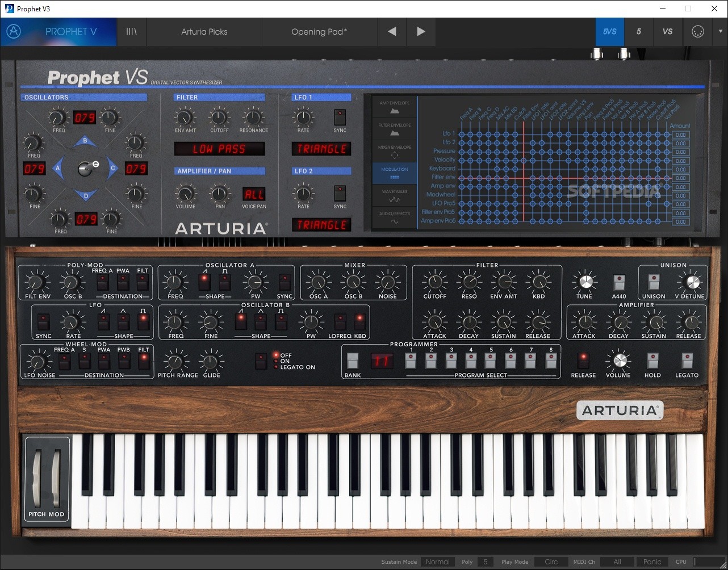
Task: Click the pitch bend wheel
Action: coord(38,479)
